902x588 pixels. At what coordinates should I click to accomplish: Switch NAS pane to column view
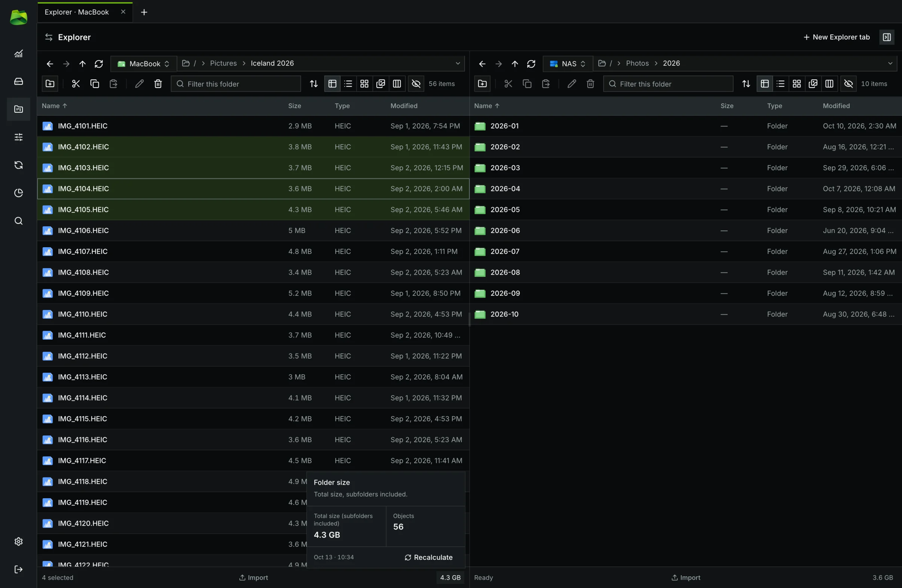tap(829, 84)
